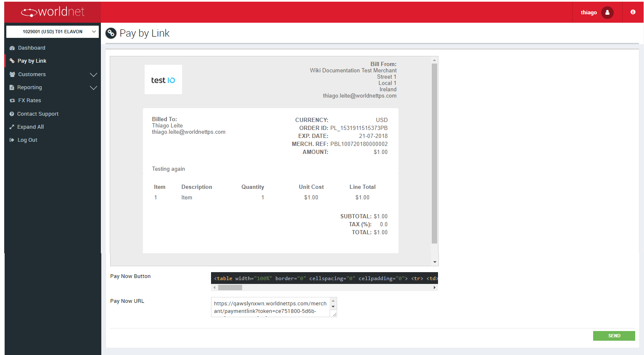Click the Quantity column header

253,187
